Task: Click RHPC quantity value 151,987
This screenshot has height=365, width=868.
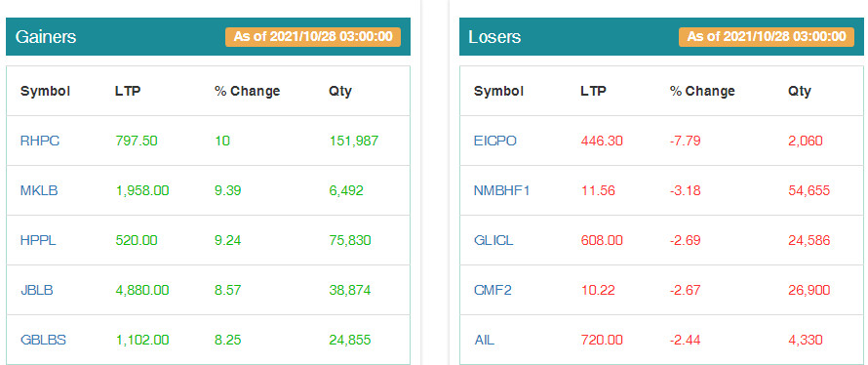Action: pos(354,141)
